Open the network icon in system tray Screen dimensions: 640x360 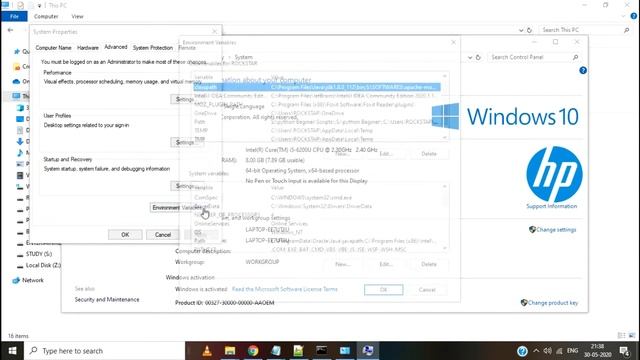point(559,351)
